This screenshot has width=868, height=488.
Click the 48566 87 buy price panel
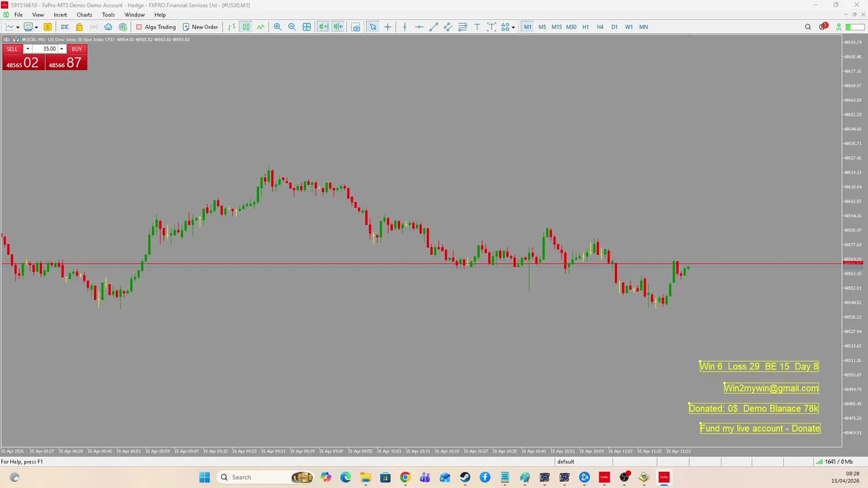(66, 62)
